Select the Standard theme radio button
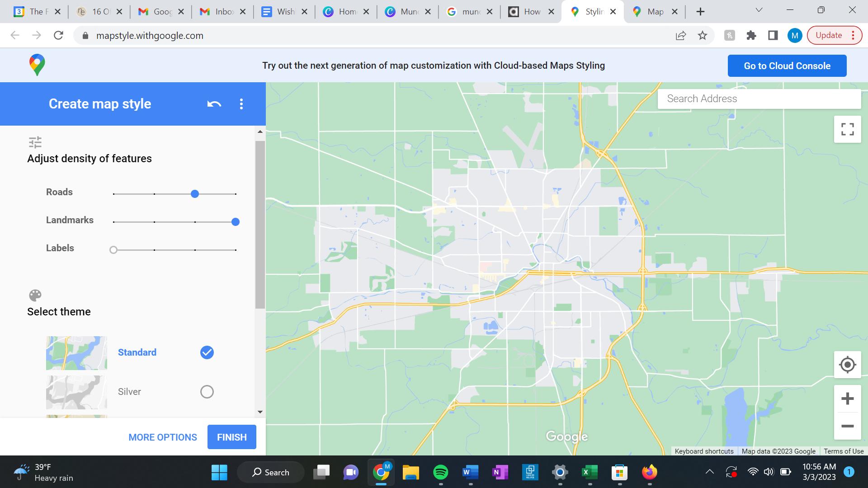The image size is (868, 488). click(207, 352)
